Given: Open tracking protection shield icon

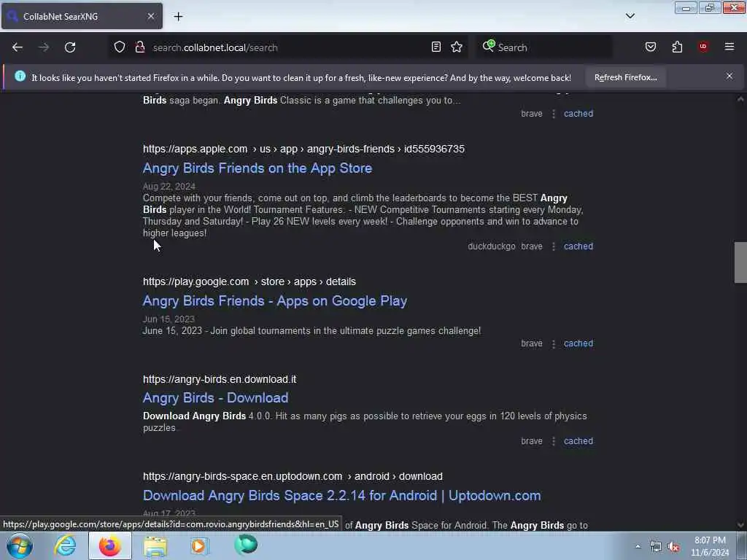Looking at the screenshot, I should coord(120,47).
